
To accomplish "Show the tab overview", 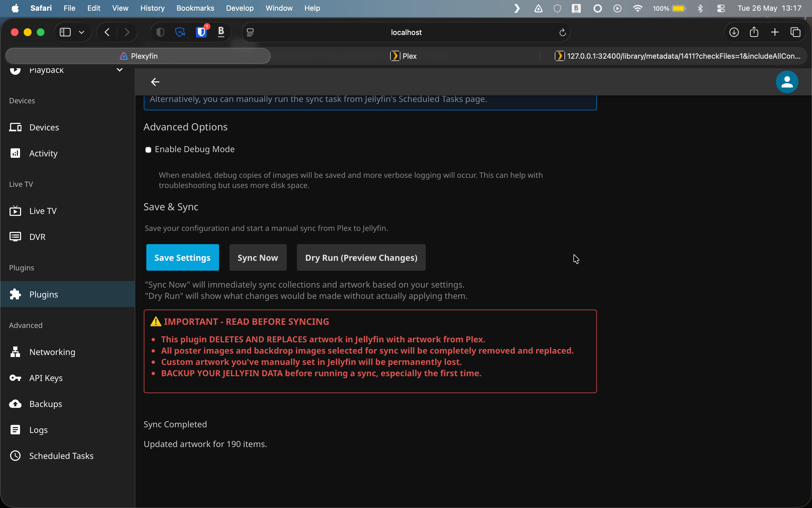I will pos(796,32).
